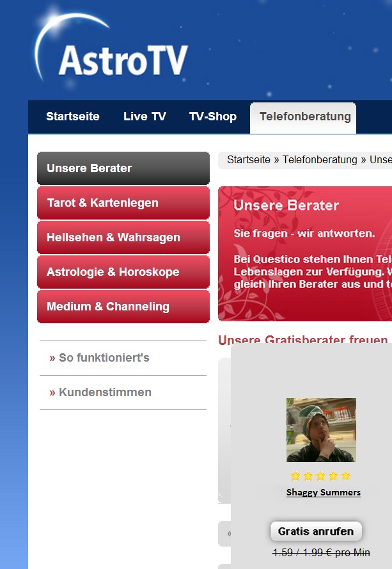This screenshot has height=569, width=392.
Task: Open Tarot & Kartenlegen category
Action: pos(123,203)
